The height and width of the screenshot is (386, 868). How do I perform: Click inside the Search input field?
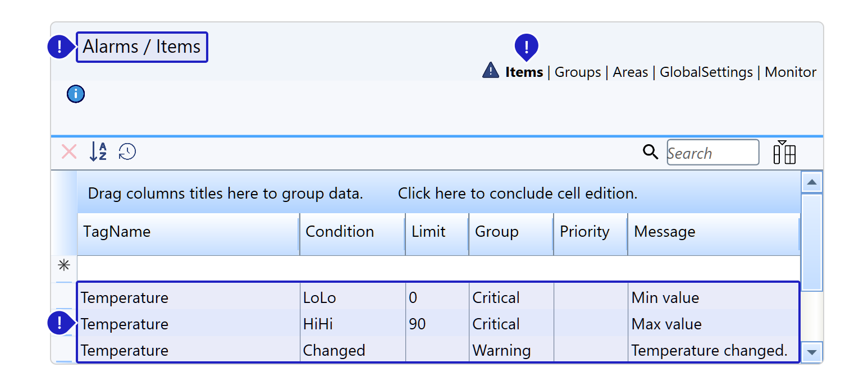click(x=712, y=153)
